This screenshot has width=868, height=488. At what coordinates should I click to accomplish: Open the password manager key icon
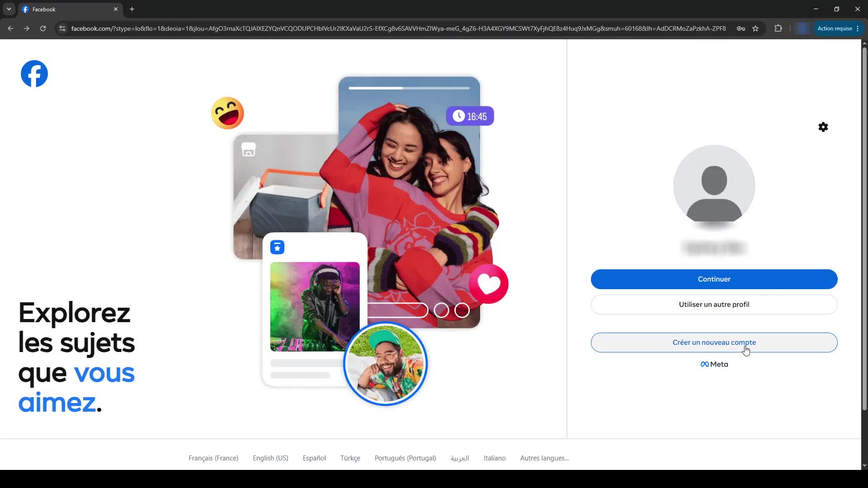click(x=741, y=28)
